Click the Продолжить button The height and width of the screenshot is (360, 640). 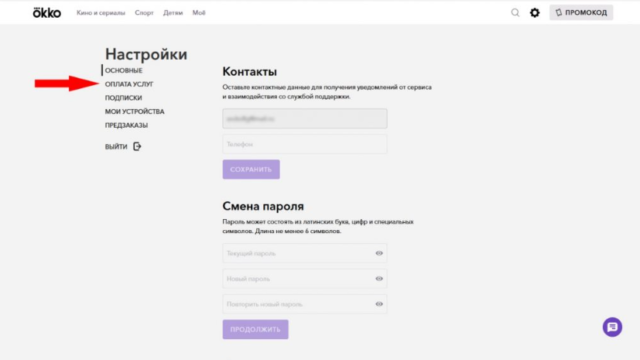(x=255, y=329)
